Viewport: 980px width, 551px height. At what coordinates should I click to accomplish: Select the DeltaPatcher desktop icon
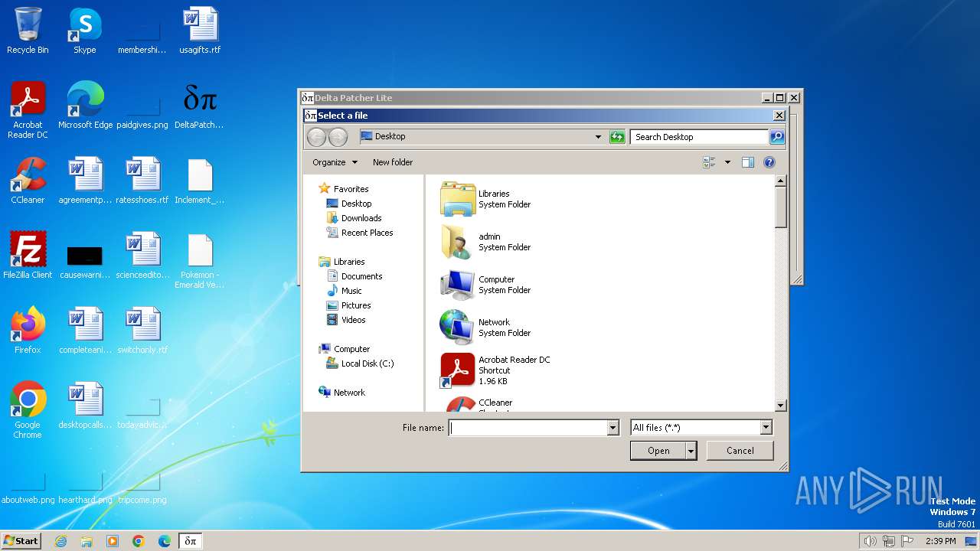pos(199,106)
